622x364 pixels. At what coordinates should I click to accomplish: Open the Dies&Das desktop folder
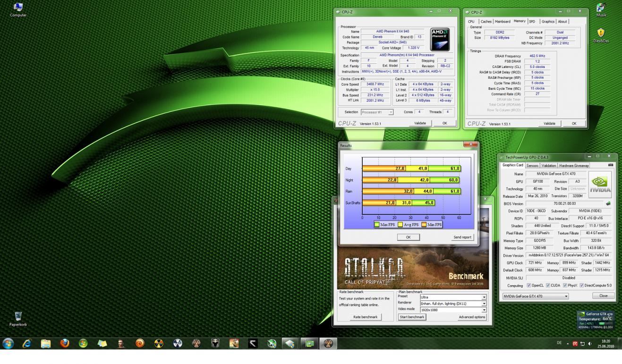pyautogui.click(x=601, y=35)
